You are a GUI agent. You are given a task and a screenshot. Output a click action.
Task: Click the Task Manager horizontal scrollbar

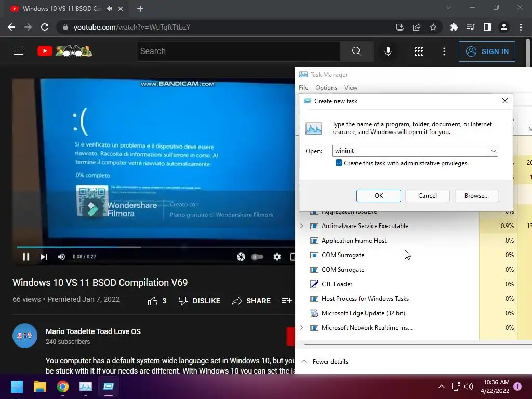coord(418,344)
